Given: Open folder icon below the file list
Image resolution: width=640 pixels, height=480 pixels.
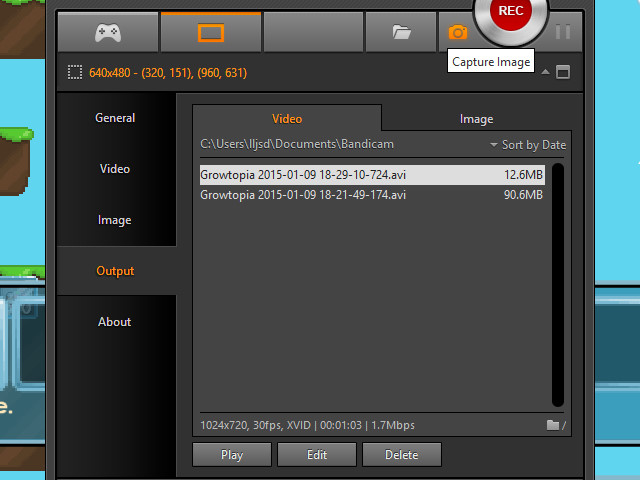Looking at the screenshot, I should (x=554, y=425).
